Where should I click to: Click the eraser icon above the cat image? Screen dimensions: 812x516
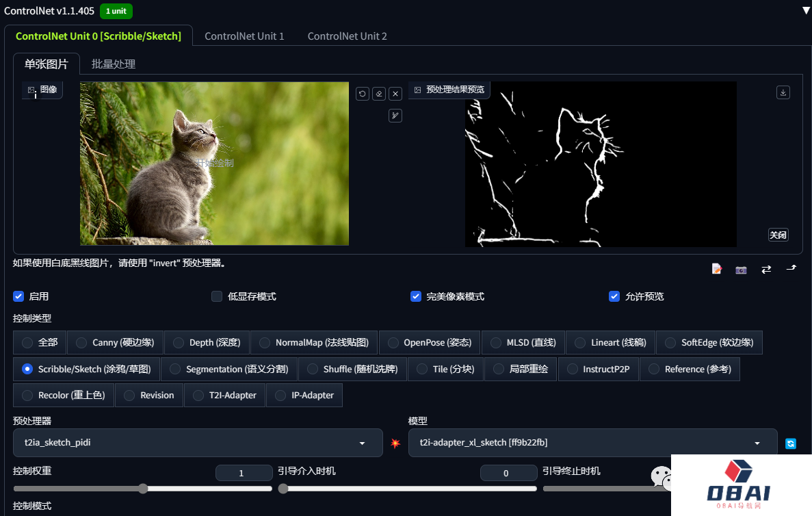[x=379, y=93]
